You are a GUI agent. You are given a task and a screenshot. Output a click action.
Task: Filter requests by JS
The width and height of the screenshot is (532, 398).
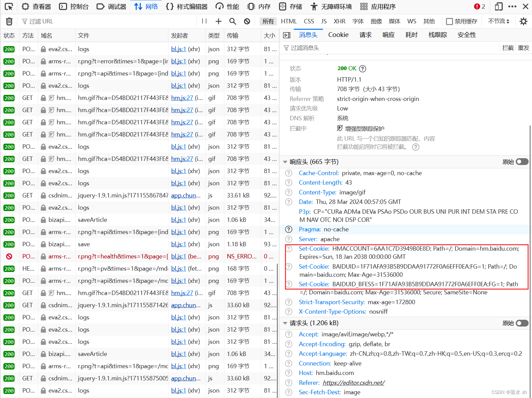[324, 21]
